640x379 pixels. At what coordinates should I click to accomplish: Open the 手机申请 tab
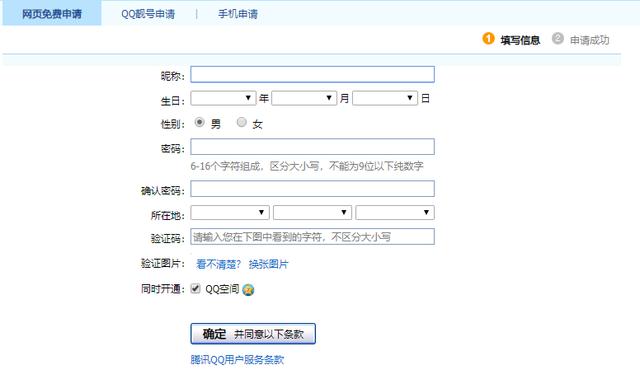pyautogui.click(x=238, y=14)
